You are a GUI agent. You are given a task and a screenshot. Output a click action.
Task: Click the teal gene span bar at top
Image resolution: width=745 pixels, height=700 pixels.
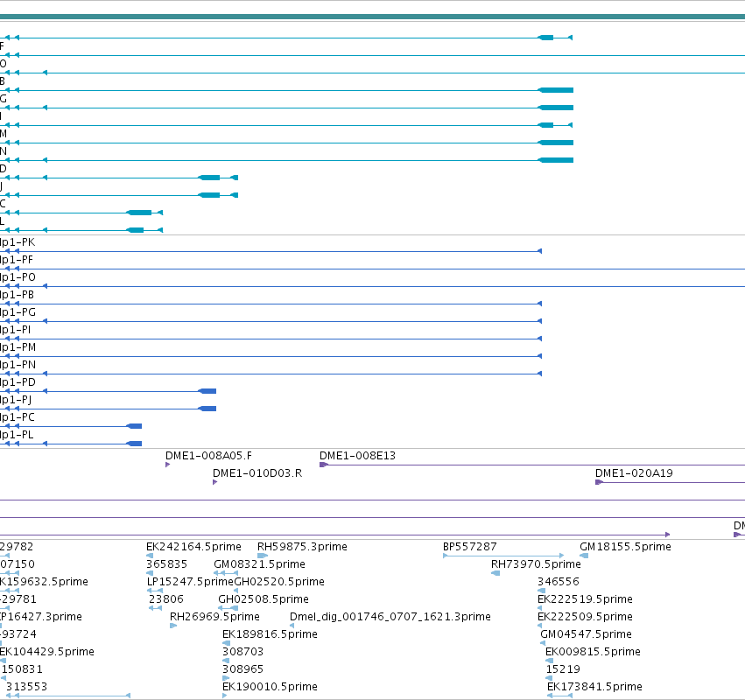[373, 17]
